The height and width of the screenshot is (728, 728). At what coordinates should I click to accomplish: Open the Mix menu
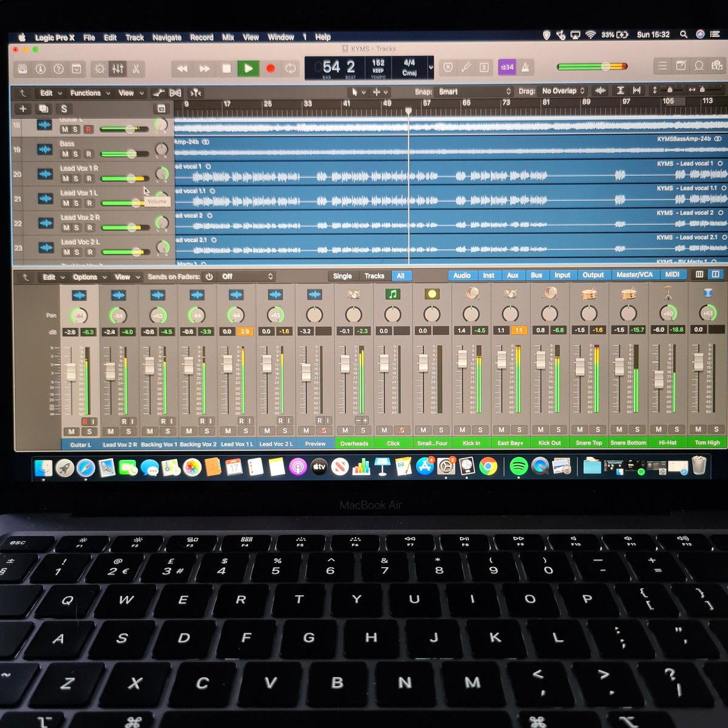(x=228, y=38)
